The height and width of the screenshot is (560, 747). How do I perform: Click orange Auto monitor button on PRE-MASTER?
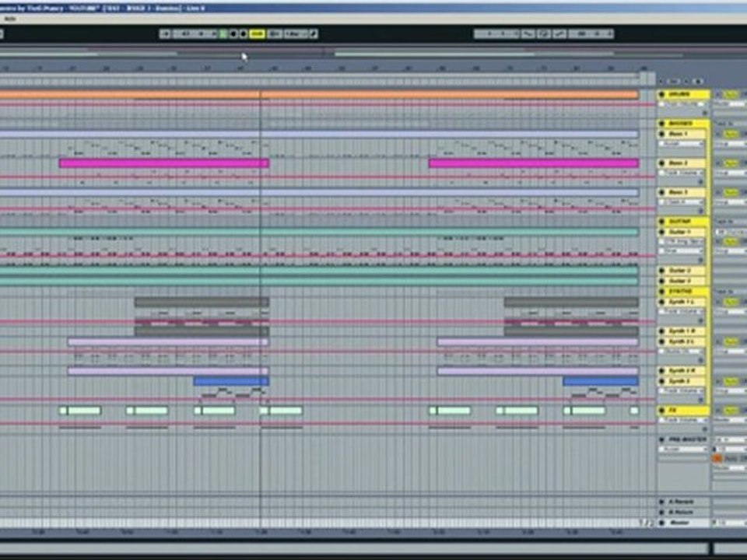click(x=717, y=457)
